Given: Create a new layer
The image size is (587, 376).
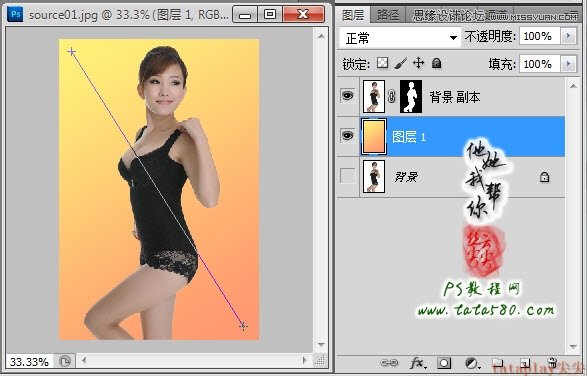Looking at the screenshot, I should (x=525, y=363).
